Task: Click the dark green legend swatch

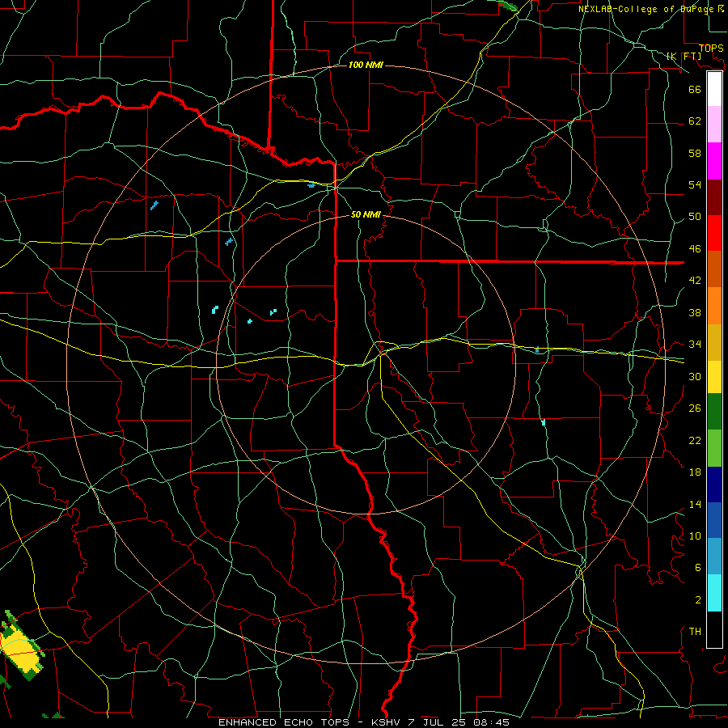Action: point(714,411)
